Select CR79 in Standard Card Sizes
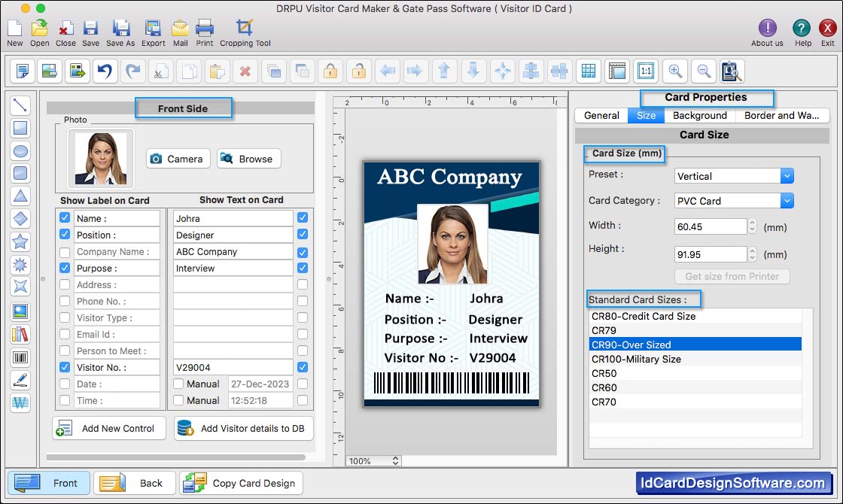Screen dimensions: 843x504 pos(695,330)
